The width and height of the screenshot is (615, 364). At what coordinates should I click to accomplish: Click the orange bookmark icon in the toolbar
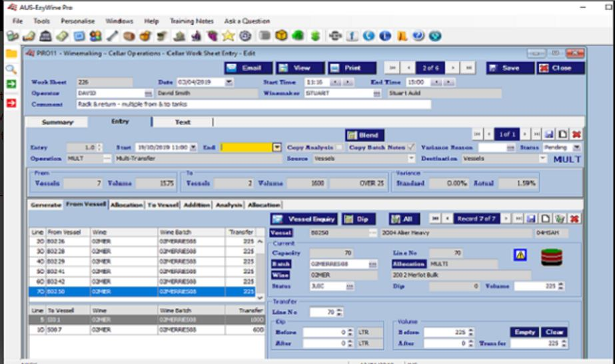click(402, 36)
